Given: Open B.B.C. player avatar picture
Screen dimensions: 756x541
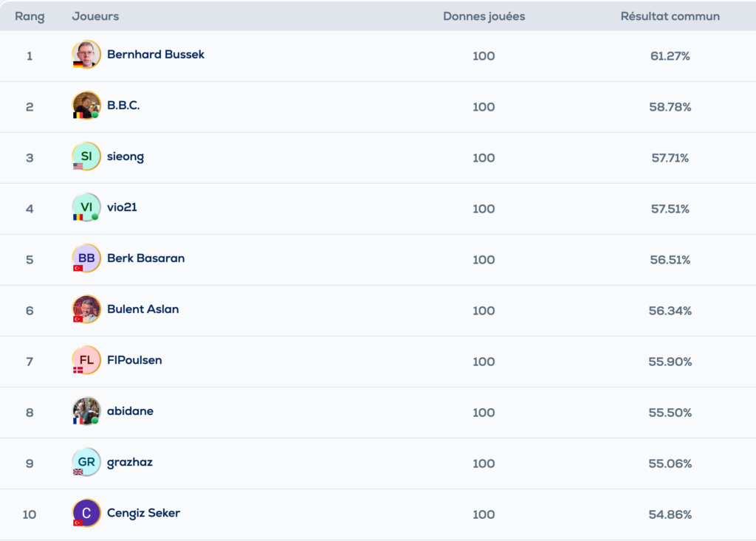Looking at the screenshot, I should pos(86,106).
